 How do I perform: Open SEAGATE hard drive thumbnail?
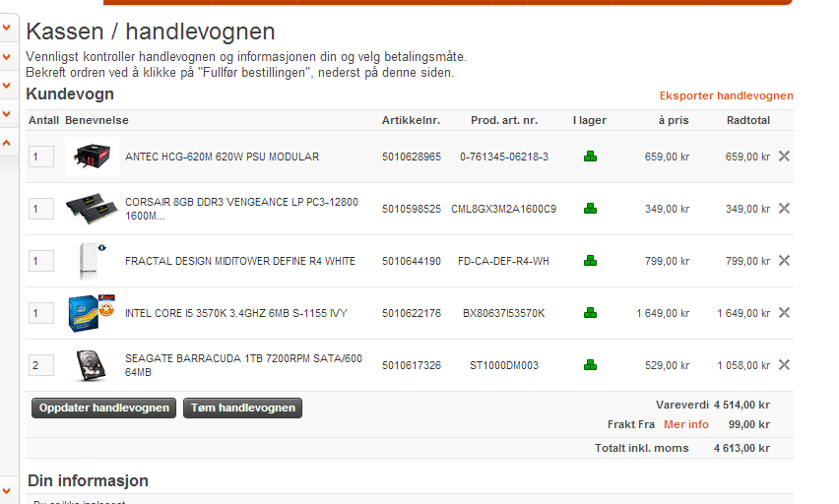point(92,365)
